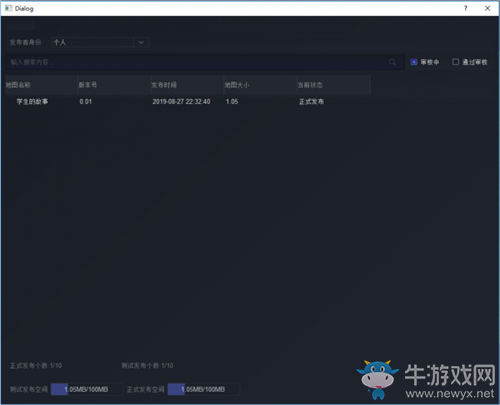Sort by 地图大小 column header

point(260,85)
